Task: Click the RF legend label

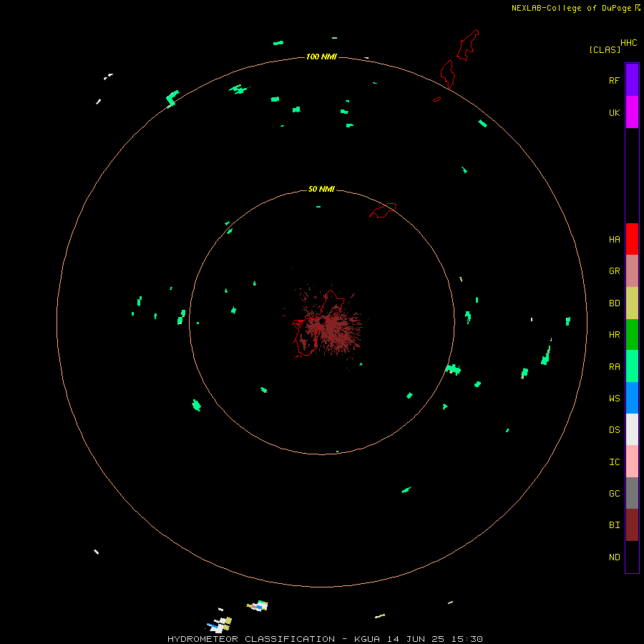Action: pyautogui.click(x=614, y=80)
